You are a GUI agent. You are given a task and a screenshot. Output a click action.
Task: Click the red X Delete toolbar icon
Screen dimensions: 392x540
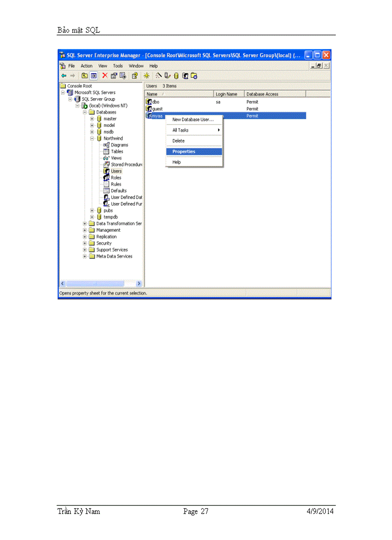tap(105, 75)
